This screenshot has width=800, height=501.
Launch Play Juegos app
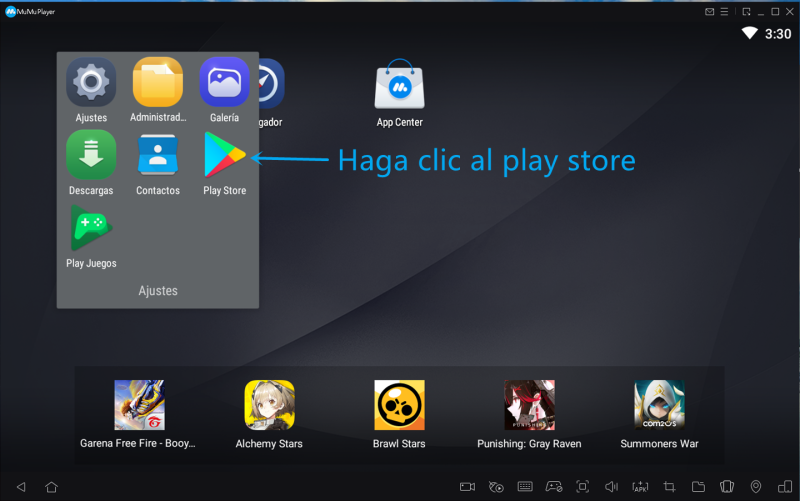[x=91, y=229]
